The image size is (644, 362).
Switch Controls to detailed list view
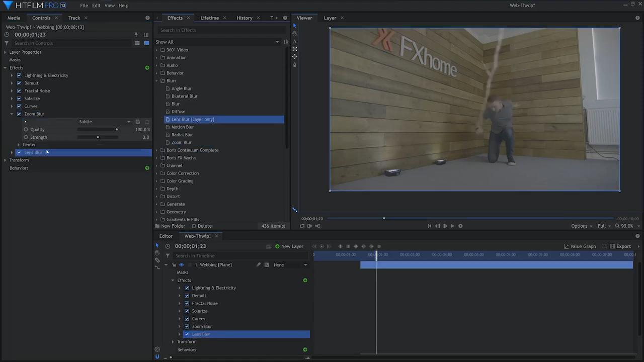click(x=146, y=43)
